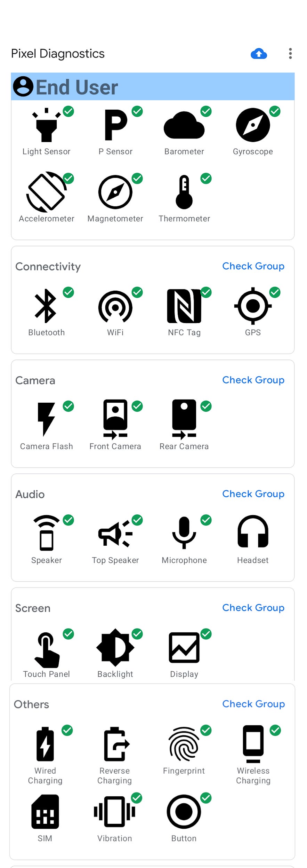The height and width of the screenshot is (868, 307).
Task: Tap Check Group next to Screen
Action: coord(253,608)
